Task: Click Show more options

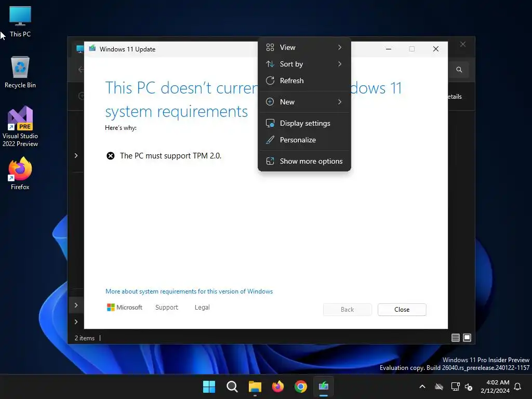Action: pyautogui.click(x=304, y=161)
